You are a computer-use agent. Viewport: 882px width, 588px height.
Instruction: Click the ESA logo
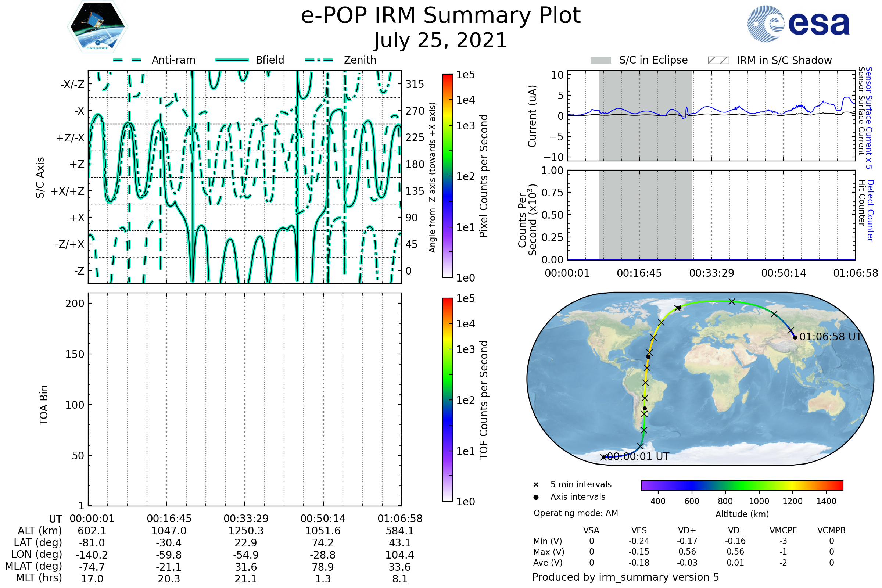[x=798, y=24]
